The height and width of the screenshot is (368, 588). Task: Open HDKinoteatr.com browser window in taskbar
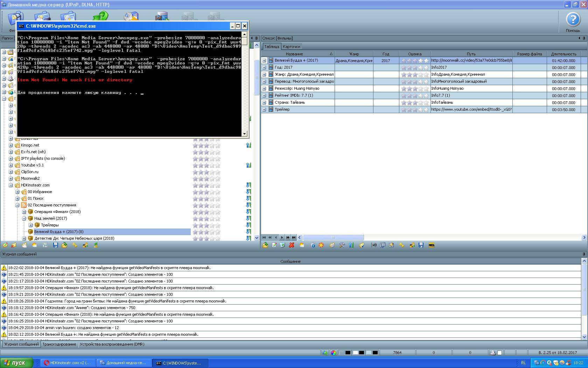click(67, 363)
